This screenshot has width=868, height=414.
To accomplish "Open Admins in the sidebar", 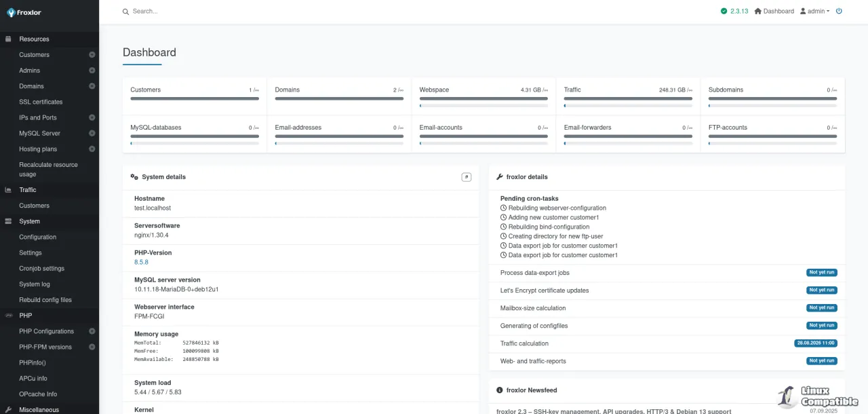I will (29, 71).
